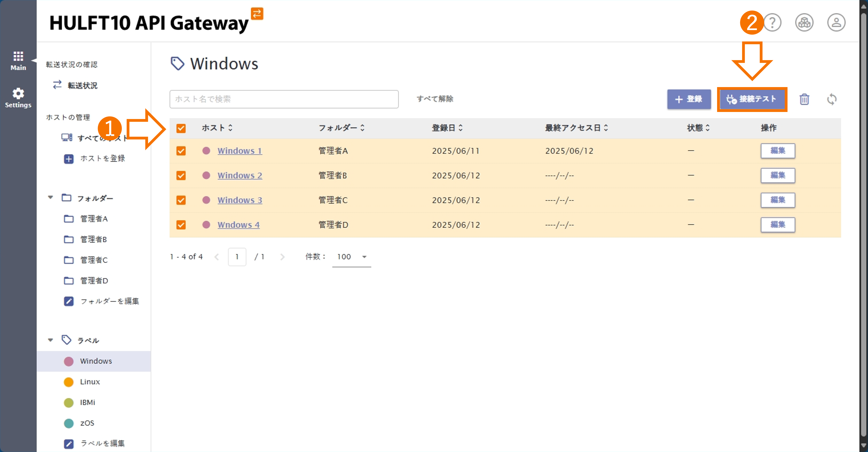This screenshot has height=452, width=868.
Task: Click the 接続テスト button
Action: [752, 99]
